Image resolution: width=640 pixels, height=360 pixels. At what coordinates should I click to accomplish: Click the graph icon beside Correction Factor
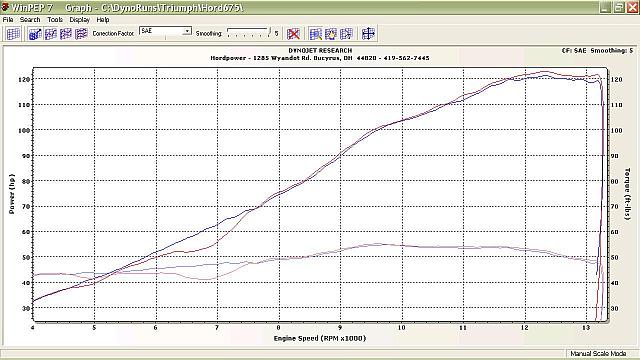[82, 33]
